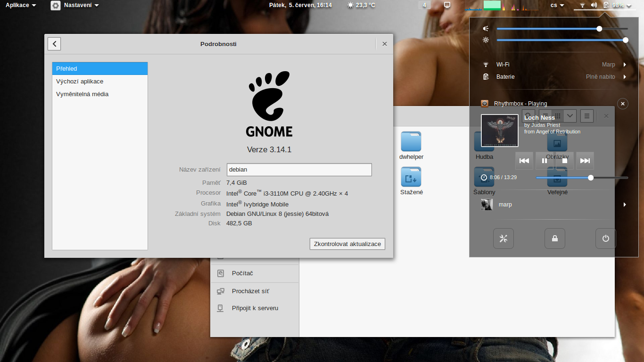Click the workspace indicator showing 4
The image size is (644, 362).
pyautogui.click(x=425, y=5)
